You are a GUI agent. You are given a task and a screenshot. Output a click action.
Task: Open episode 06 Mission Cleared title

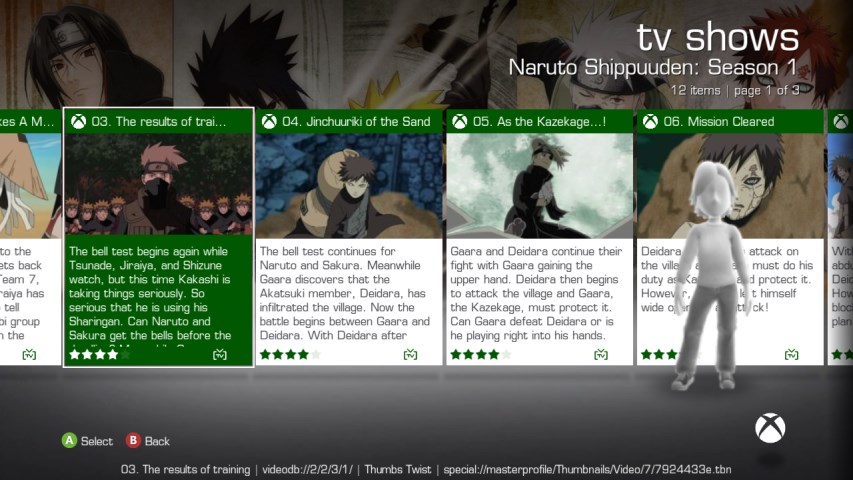(x=719, y=121)
